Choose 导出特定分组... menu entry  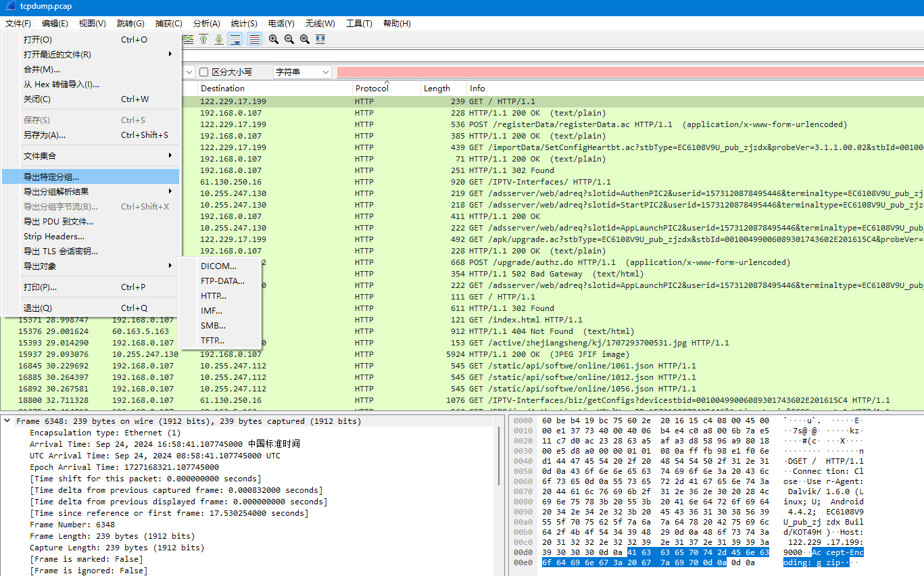click(91, 176)
